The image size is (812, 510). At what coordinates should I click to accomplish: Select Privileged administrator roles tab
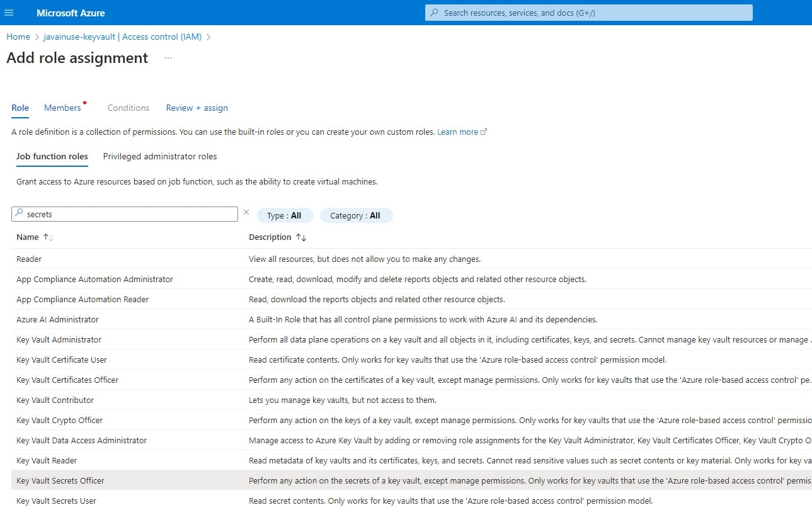coord(160,156)
